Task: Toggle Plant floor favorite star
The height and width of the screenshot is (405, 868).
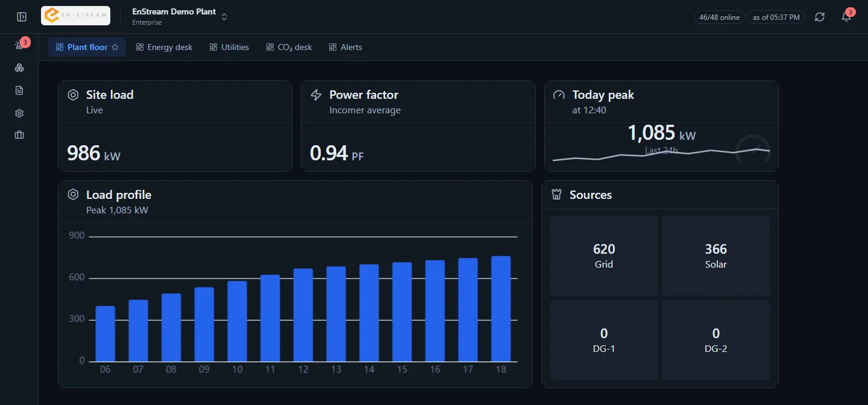Action: [x=115, y=47]
